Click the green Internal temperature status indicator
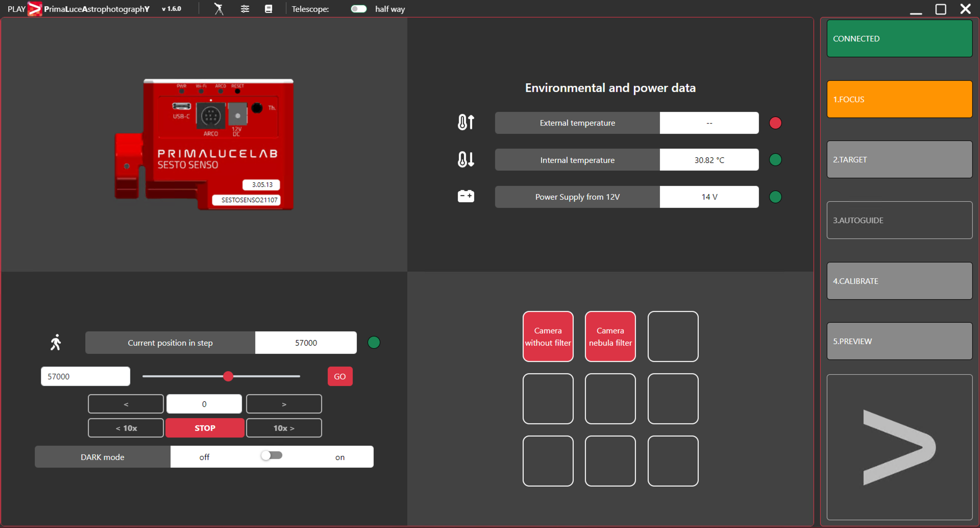The height and width of the screenshot is (528, 980). [x=775, y=160]
